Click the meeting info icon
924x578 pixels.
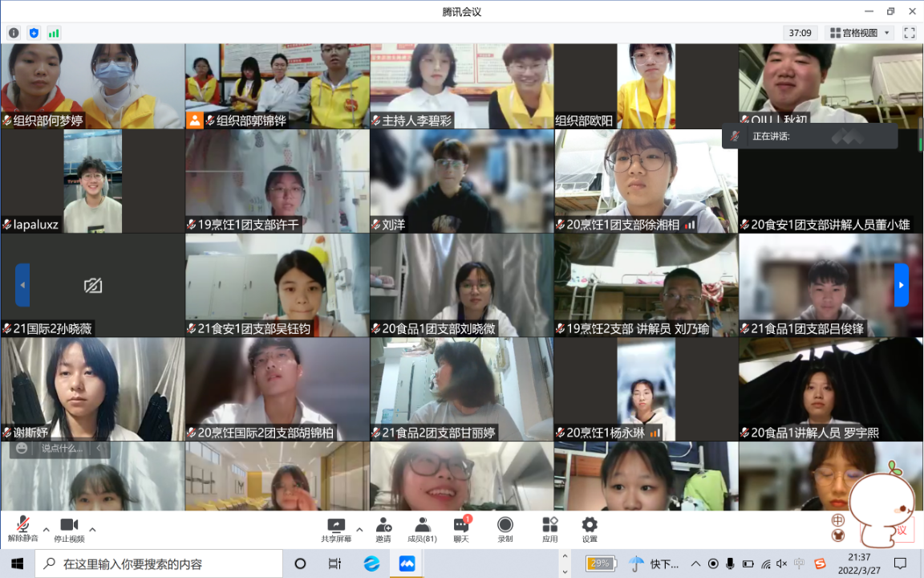pyautogui.click(x=14, y=33)
